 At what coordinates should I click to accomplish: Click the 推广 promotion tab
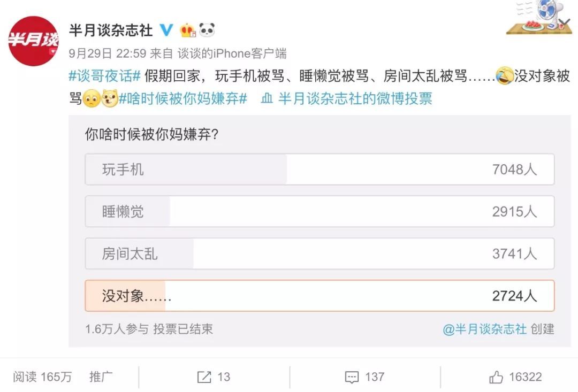pyautogui.click(x=101, y=377)
